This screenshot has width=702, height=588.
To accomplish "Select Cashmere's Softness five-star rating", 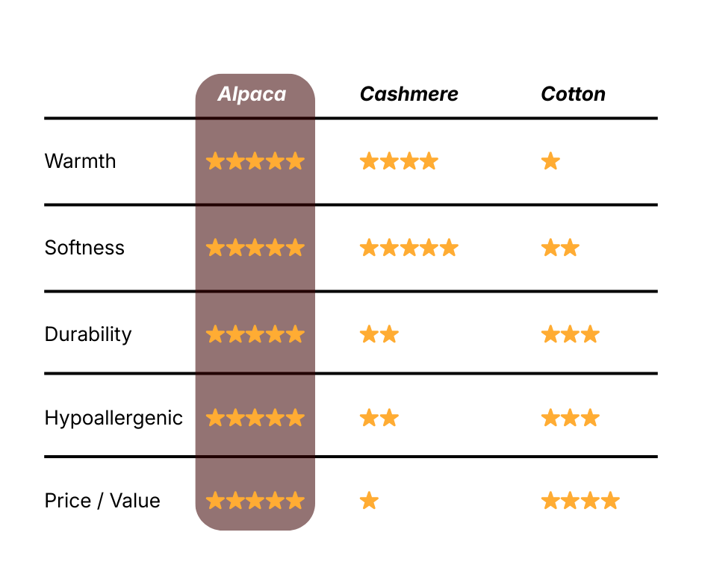I will coord(409,248).
